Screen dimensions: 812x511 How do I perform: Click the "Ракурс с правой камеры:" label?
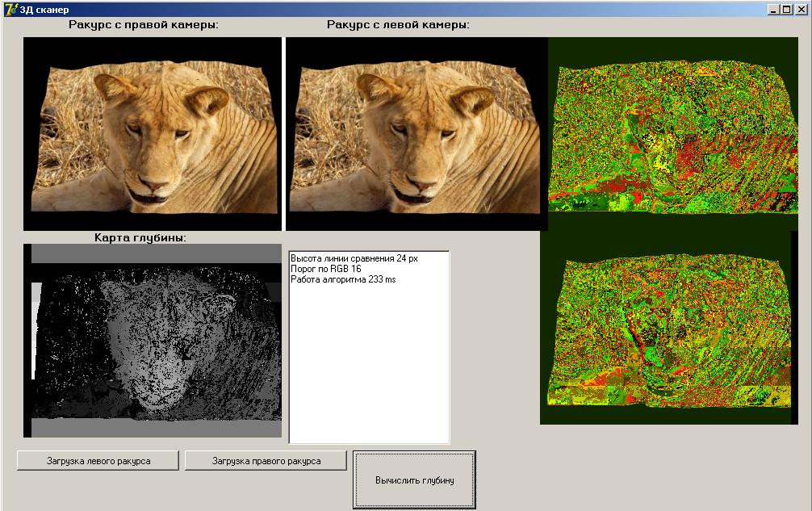144,25
